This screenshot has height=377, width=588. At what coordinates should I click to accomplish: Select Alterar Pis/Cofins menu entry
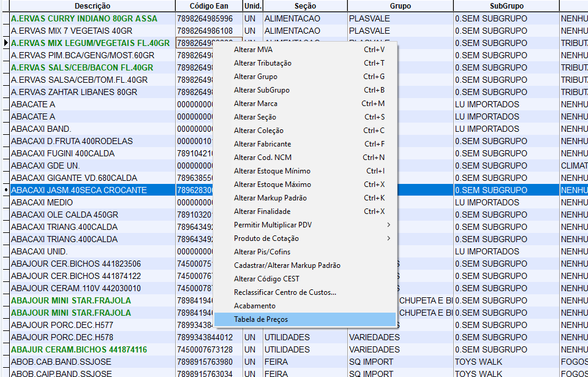[262, 252]
